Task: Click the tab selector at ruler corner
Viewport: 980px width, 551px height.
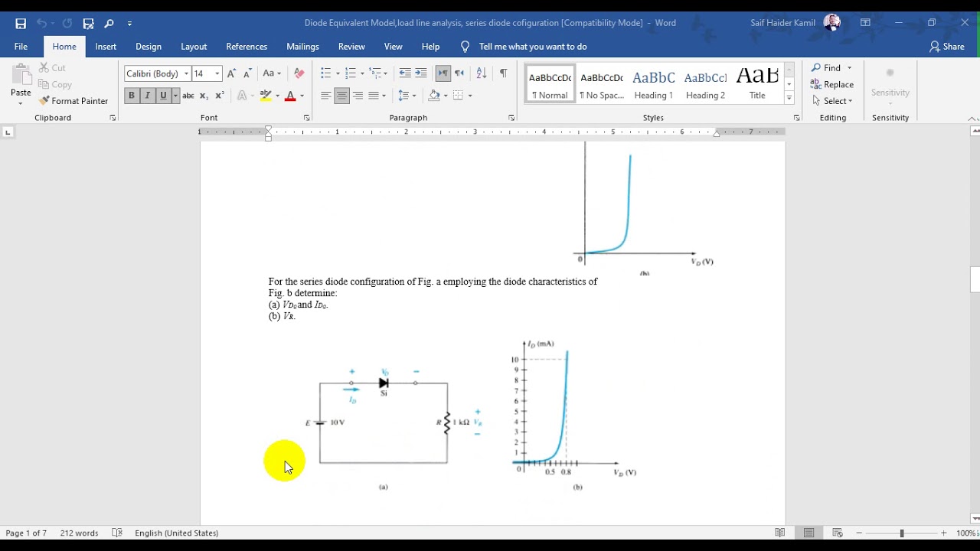Action: [8, 132]
